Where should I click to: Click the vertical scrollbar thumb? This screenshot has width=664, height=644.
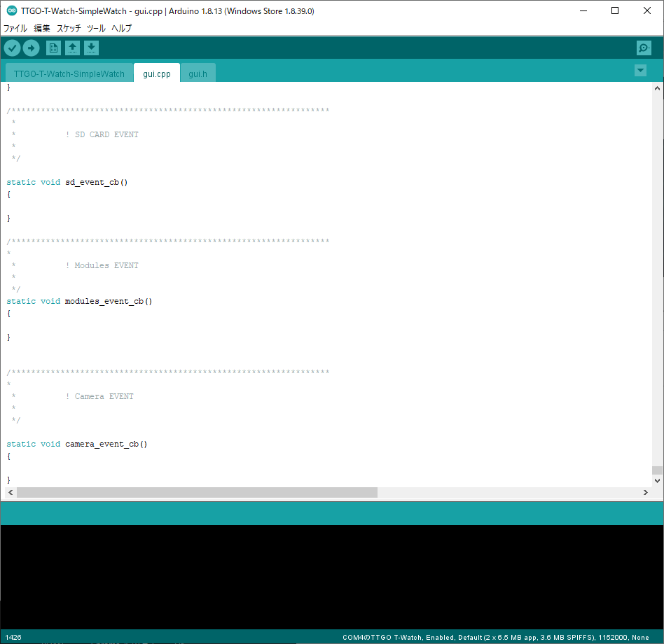(x=657, y=470)
